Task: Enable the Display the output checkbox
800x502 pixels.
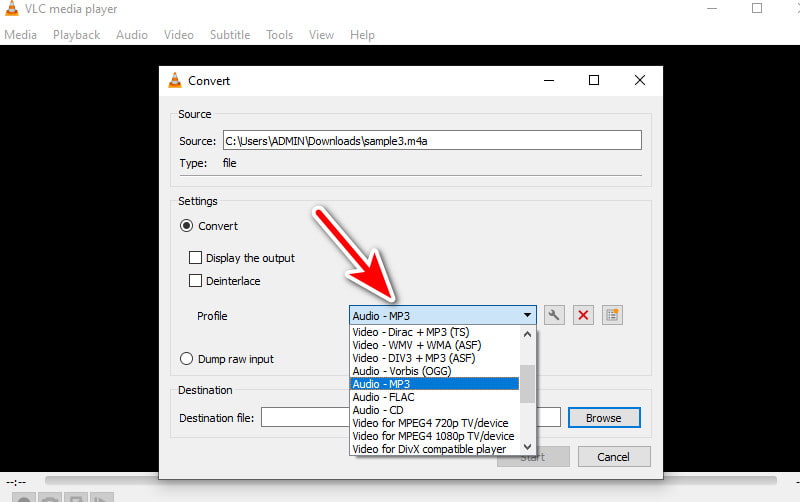Action: click(196, 258)
